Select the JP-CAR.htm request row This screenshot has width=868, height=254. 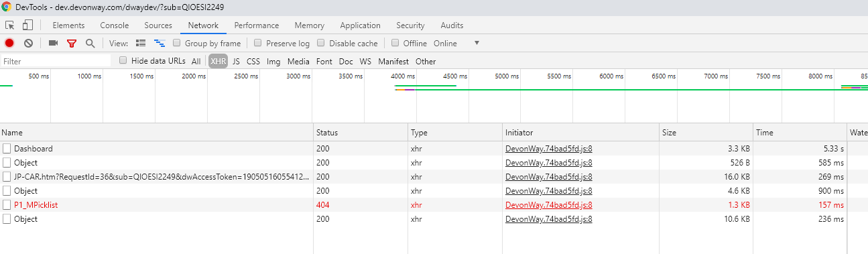434,177
